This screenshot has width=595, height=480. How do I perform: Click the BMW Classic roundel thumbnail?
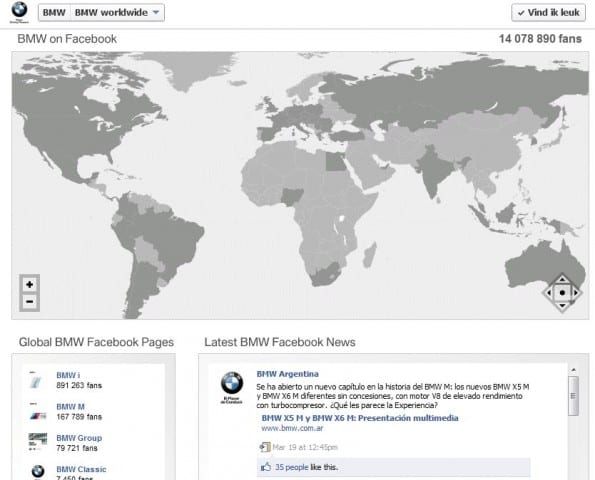click(x=38, y=472)
